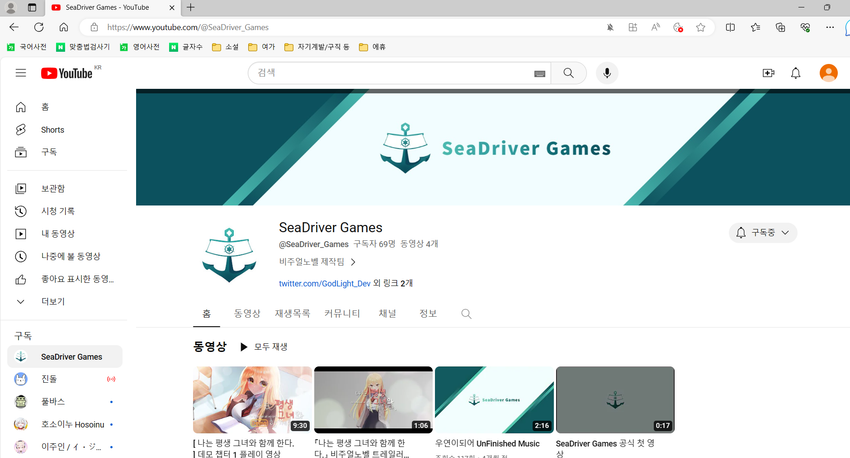Open My videos (내 동영상)
The image size is (850, 458).
[67, 234]
